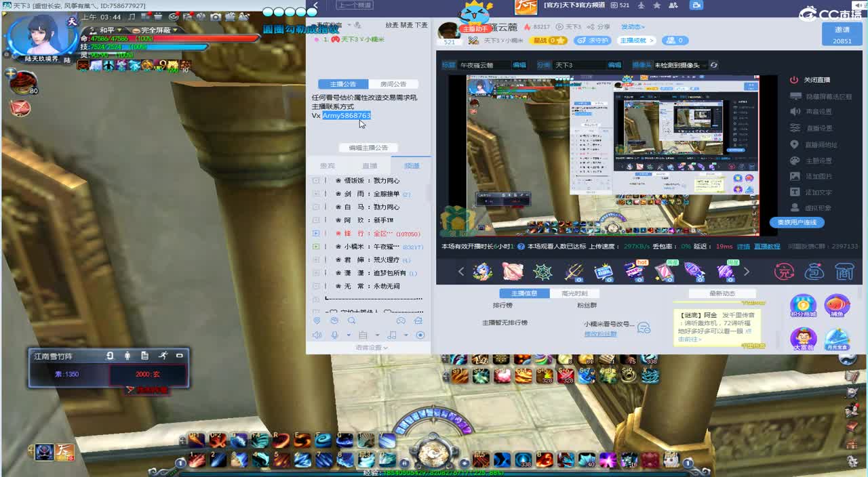Open 最新动态 latest updates tab
Image resolution: width=868 pixels, height=477 pixels.
point(722,293)
